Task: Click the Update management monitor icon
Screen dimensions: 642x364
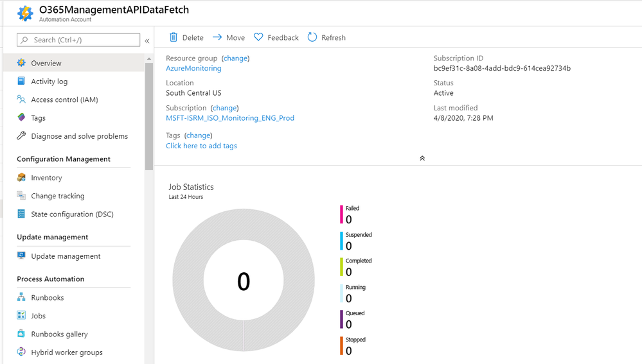Action: coord(21,256)
